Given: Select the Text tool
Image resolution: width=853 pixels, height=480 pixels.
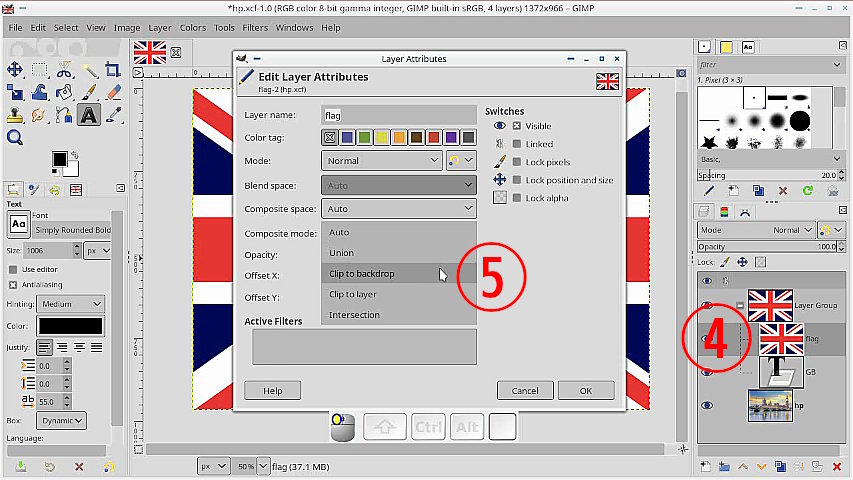Looking at the screenshot, I should pyautogui.click(x=89, y=115).
